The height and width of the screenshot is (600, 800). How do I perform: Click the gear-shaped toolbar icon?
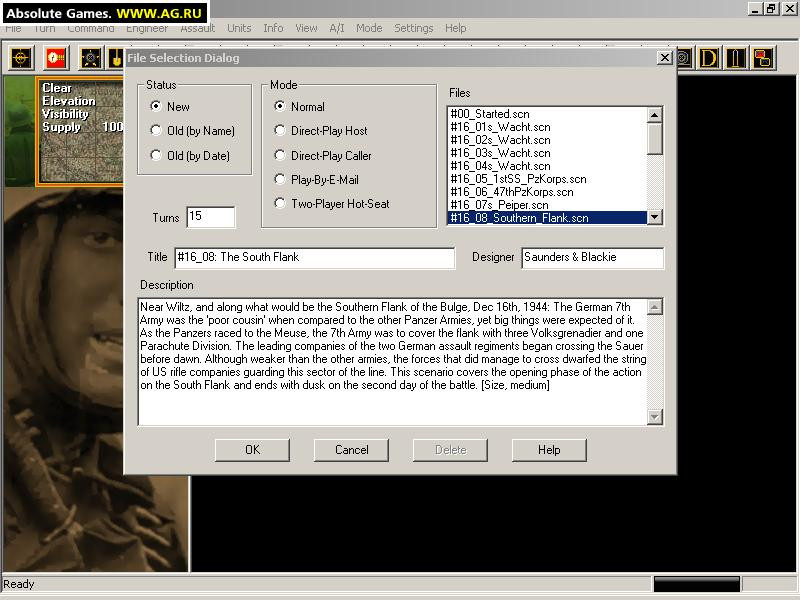point(91,58)
